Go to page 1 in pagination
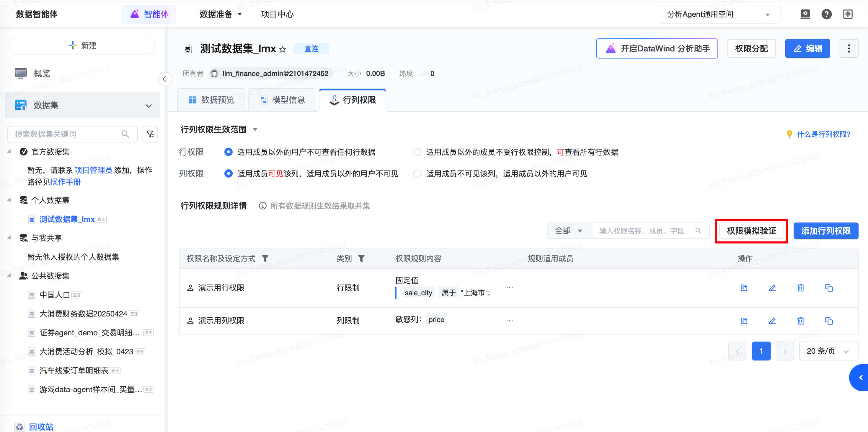868x432 pixels. 761,351
